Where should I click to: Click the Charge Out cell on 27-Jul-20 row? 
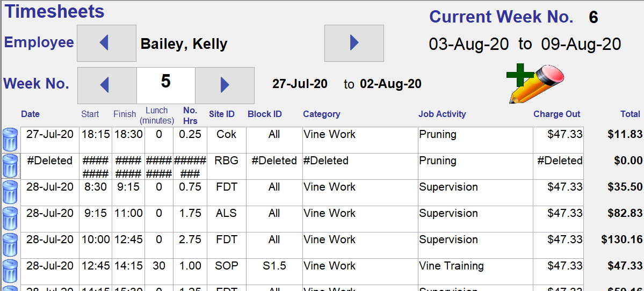coord(558,140)
